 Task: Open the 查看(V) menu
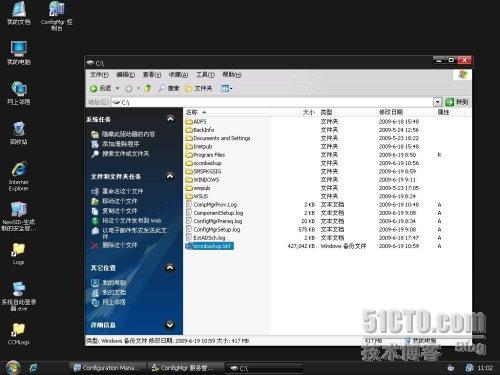(x=152, y=75)
